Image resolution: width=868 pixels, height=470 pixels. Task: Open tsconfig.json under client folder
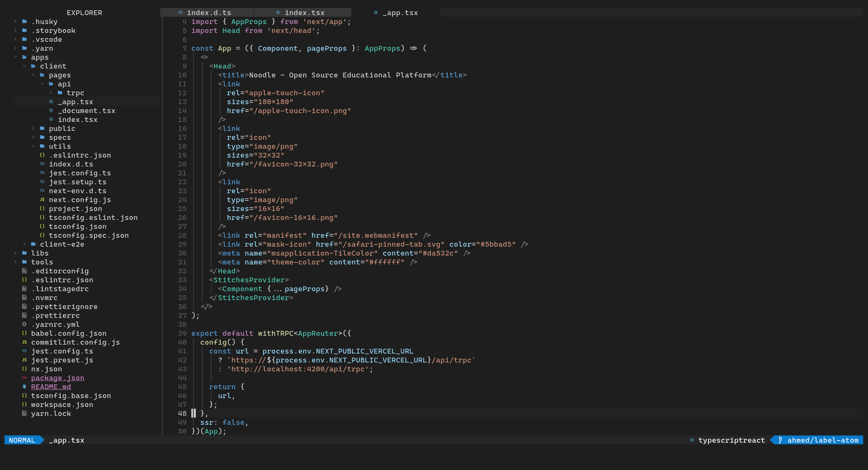point(78,226)
